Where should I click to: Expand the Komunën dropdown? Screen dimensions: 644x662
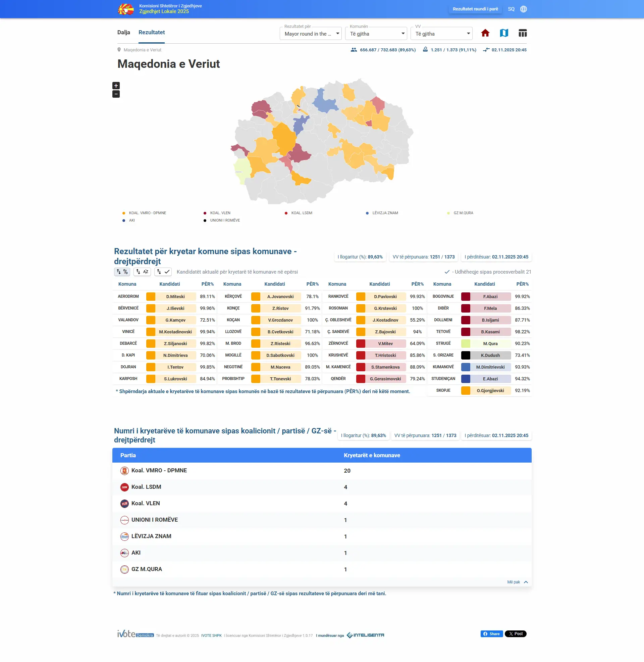click(376, 34)
